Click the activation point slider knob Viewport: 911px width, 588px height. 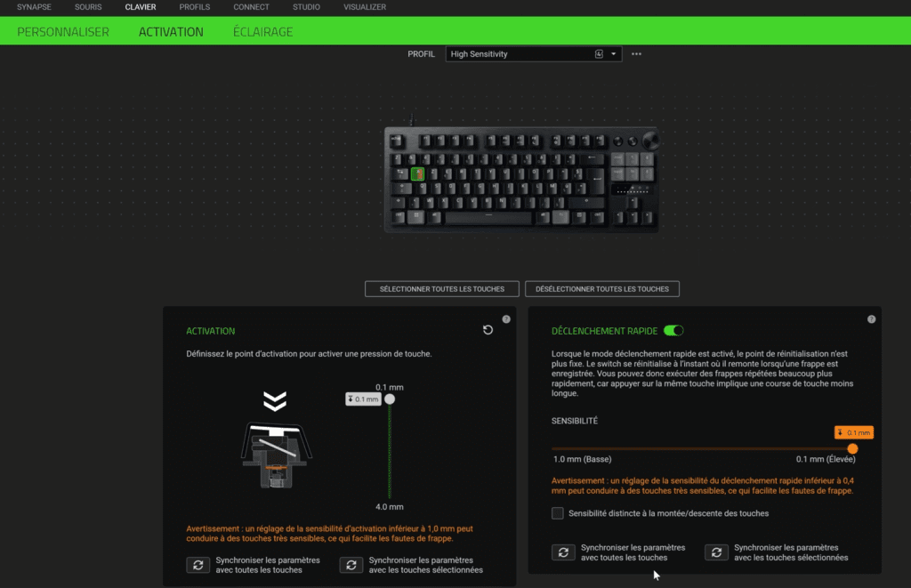[x=390, y=399]
